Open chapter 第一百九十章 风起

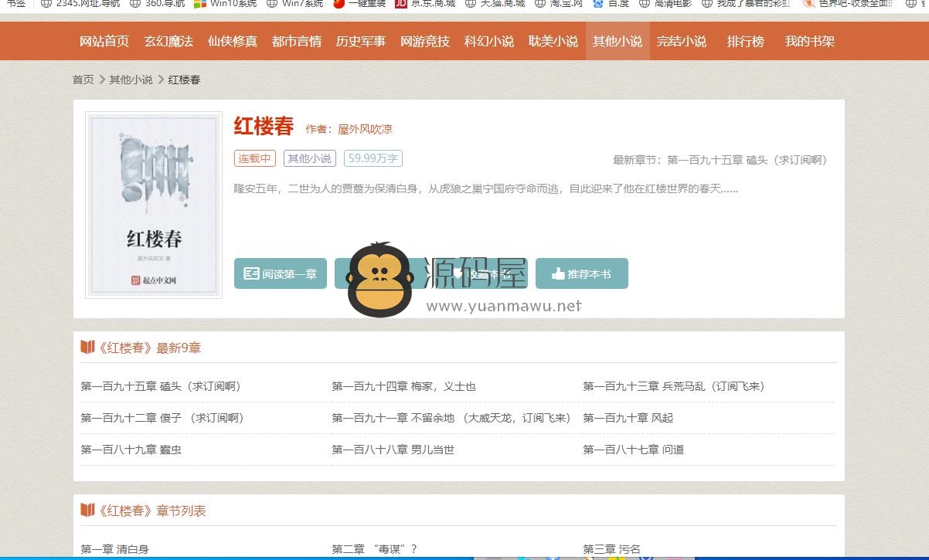pos(628,418)
